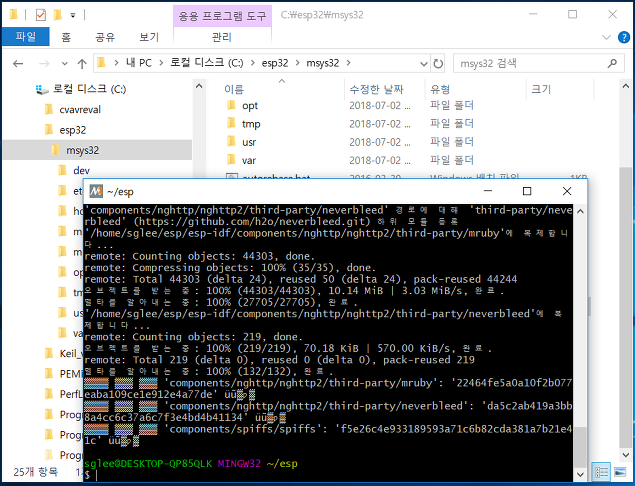Go up one folder level
The width and height of the screenshot is (635, 486).
click(82, 64)
